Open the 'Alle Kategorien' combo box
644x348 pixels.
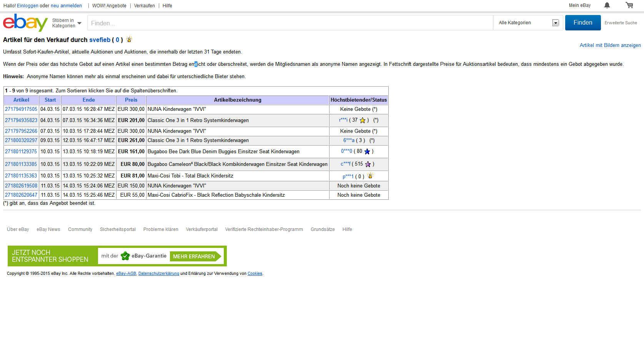click(x=528, y=23)
